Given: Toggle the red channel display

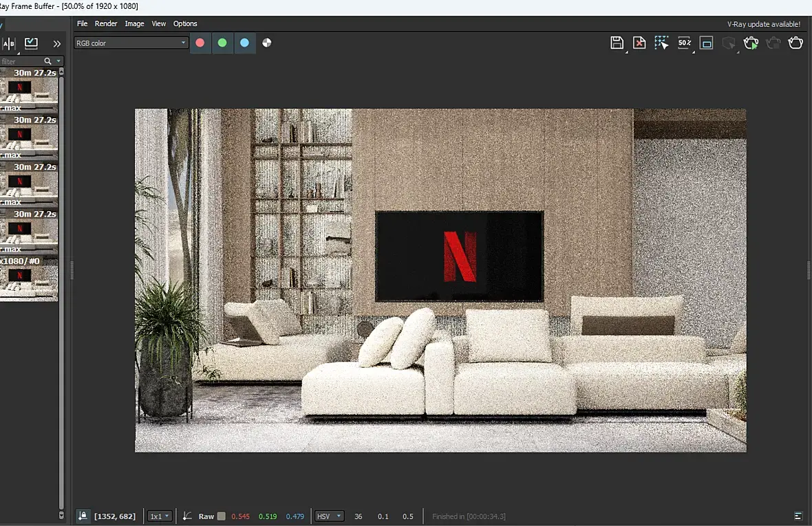Looking at the screenshot, I should [200, 43].
